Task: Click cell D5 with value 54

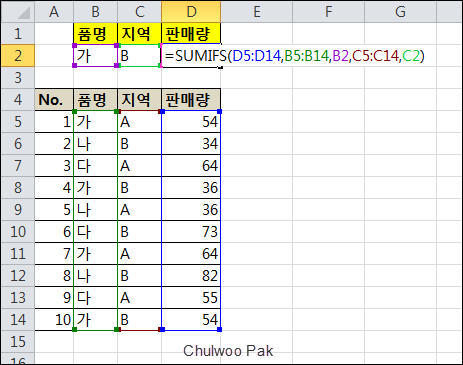Action: pyautogui.click(x=191, y=122)
